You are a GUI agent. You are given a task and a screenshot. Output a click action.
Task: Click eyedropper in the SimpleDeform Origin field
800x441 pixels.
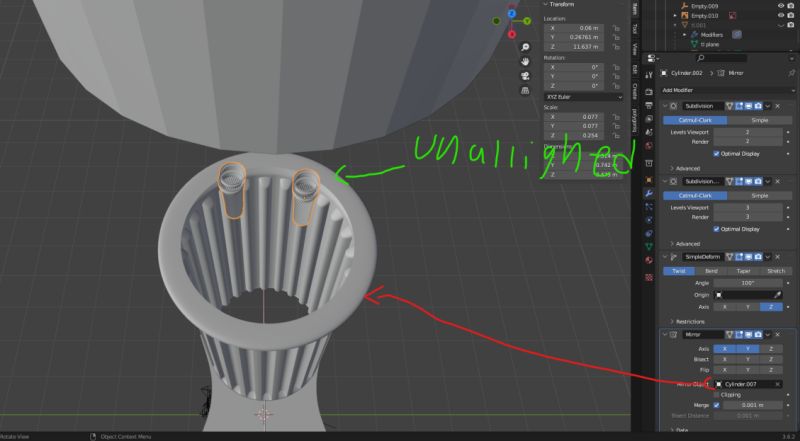pos(778,295)
